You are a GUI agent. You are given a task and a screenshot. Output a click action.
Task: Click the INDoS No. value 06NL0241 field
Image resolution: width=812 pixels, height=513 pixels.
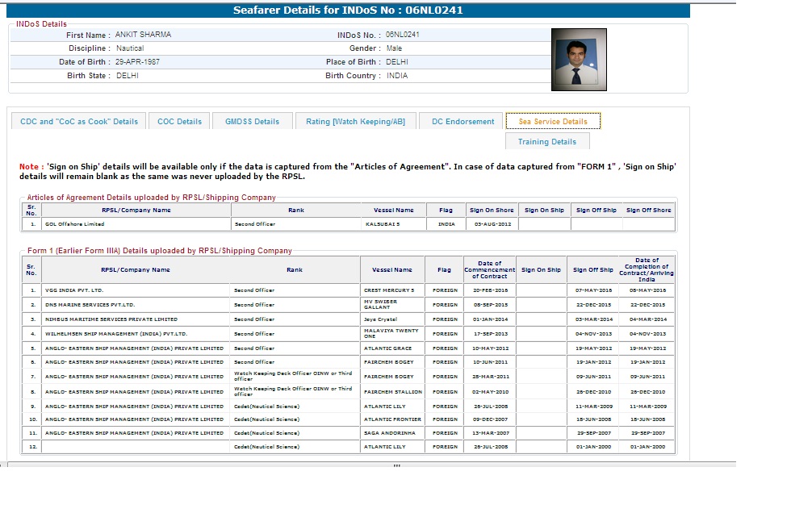403,35
